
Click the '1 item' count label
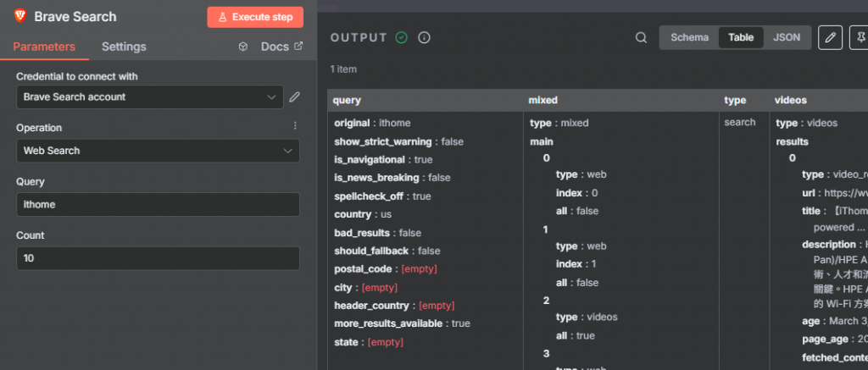(343, 69)
